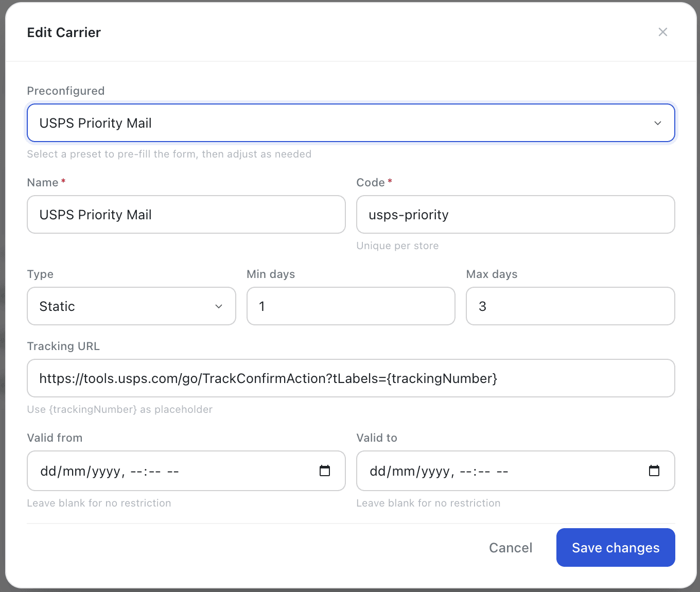Screen dimensions: 700x592
Task: Click the Name input field
Action: click(186, 215)
